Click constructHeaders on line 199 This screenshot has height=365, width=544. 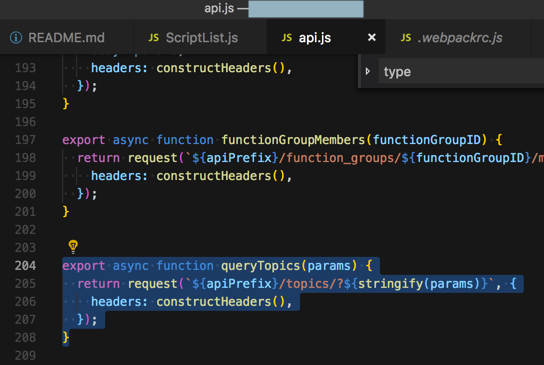coord(213,176)
